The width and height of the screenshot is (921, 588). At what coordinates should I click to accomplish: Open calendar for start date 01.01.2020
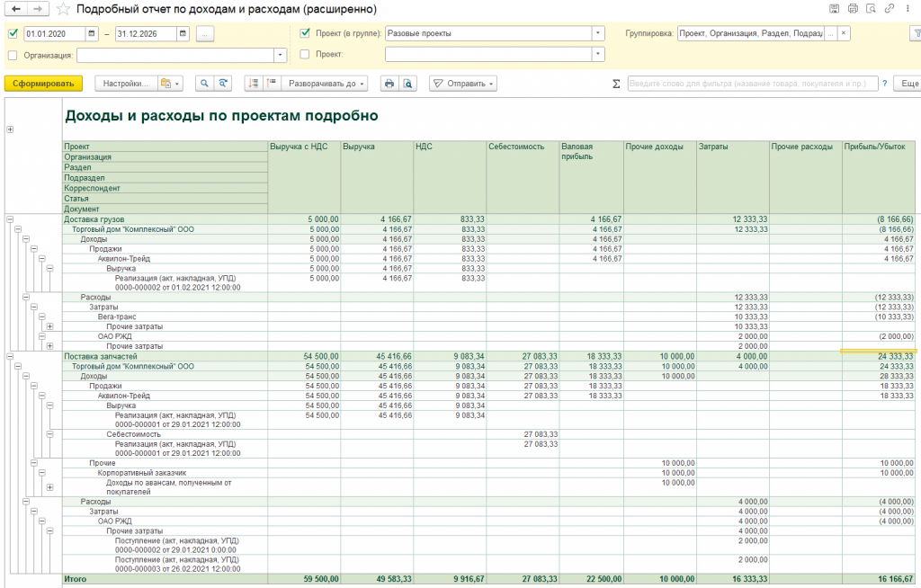92,34
